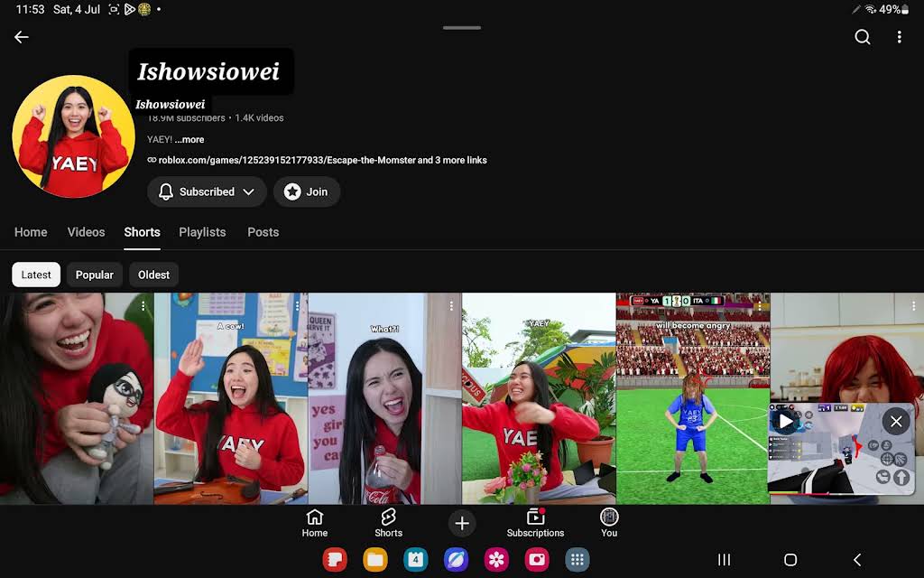Join the channel membership
Image resolution: width=924 pixels, height=578 pixels.
pos(307,191)
